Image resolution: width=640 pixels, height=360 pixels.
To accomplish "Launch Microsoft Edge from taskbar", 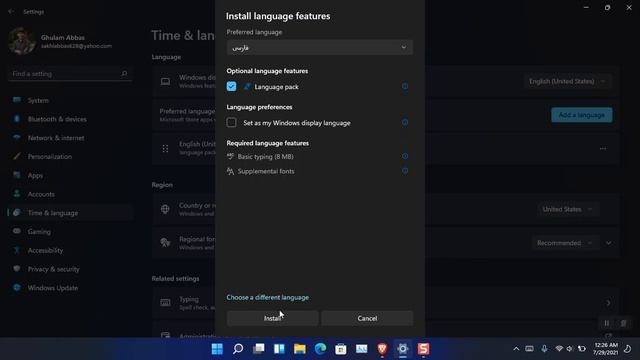I will tap(320, 349).
